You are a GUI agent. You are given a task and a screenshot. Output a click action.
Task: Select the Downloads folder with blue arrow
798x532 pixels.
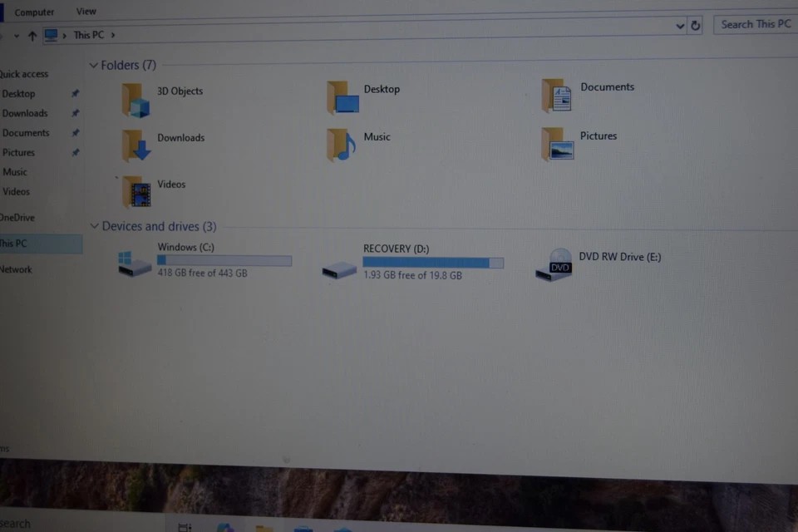click(135, 145)
